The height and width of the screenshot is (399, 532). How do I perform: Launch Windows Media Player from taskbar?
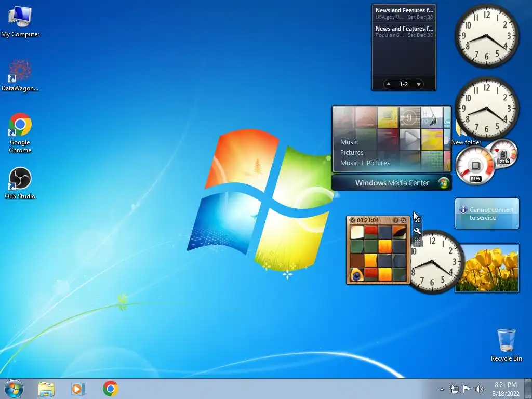tap(78, 389)
